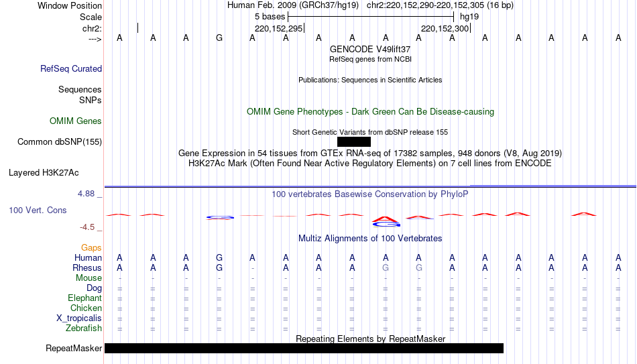Click the chr2:220,152,290-220,152,305 position text
637x364 pixels.
coord(440,5)
